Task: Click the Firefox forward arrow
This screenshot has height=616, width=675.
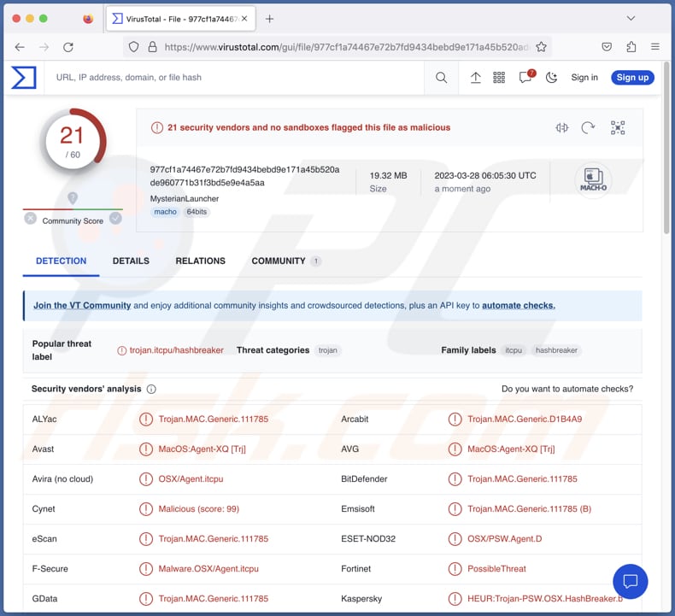Action: coord(44,47)
